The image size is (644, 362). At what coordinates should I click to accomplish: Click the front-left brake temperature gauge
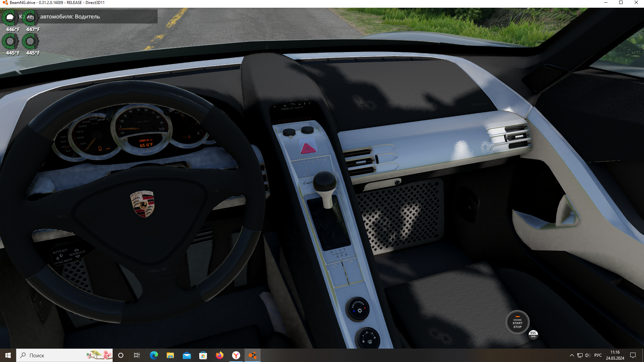click(x=10, y=17)
